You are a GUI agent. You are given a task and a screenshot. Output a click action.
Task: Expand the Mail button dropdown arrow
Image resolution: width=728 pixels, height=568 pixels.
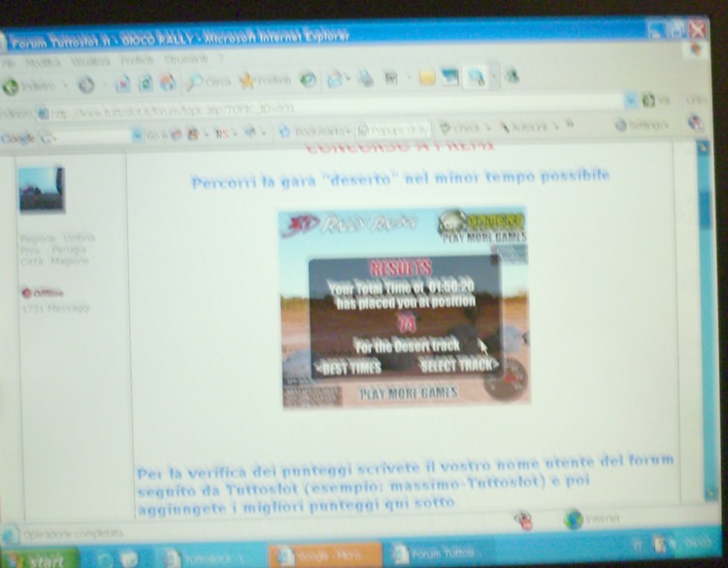point(347,79)
